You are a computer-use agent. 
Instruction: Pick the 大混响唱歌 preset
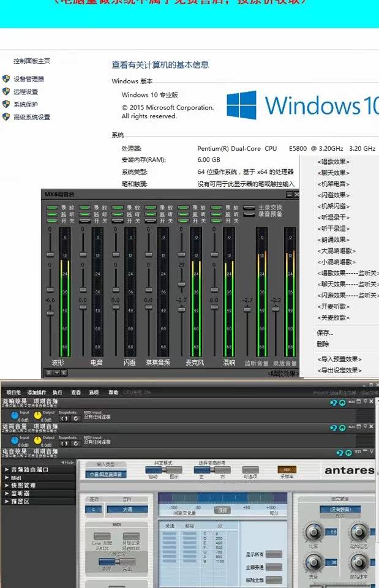pyautogui.click(x=337, y=251)
